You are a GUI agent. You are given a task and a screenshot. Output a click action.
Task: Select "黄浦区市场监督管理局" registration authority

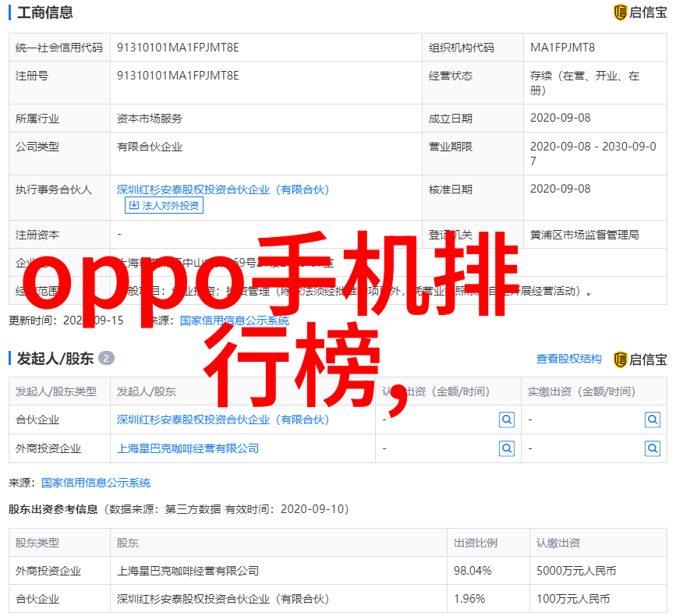[585, 235]
